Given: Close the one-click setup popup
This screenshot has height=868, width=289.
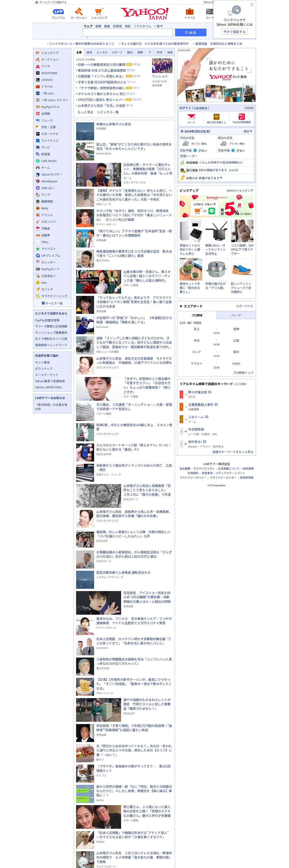Looking at the screenshot, I should coord(252,4).
